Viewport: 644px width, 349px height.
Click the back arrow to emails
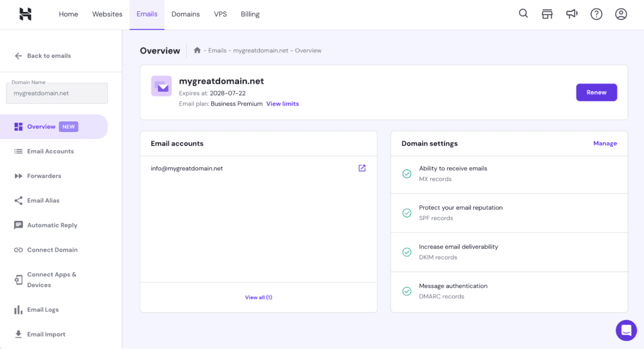point(18,56)
